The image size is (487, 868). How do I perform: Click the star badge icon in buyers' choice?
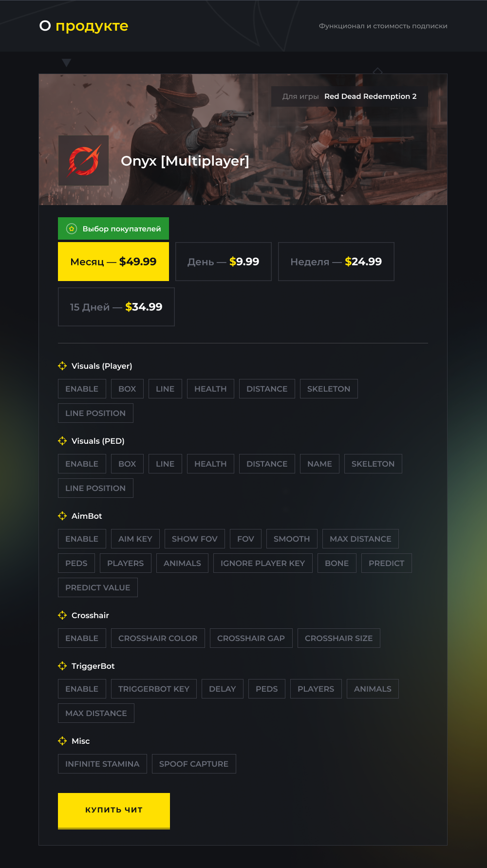click(x=72, y=228)
